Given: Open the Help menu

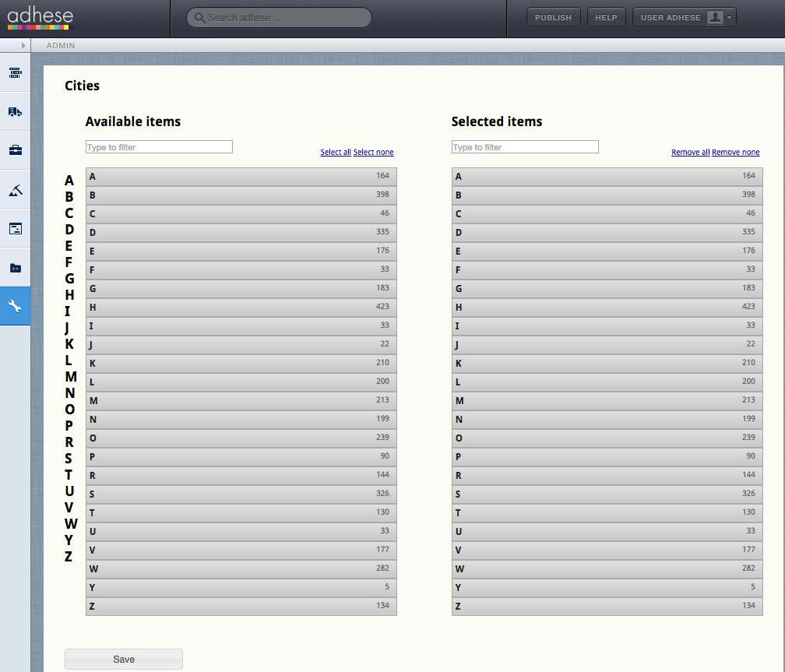Looking at the screenshot, I should coord(606,18).
